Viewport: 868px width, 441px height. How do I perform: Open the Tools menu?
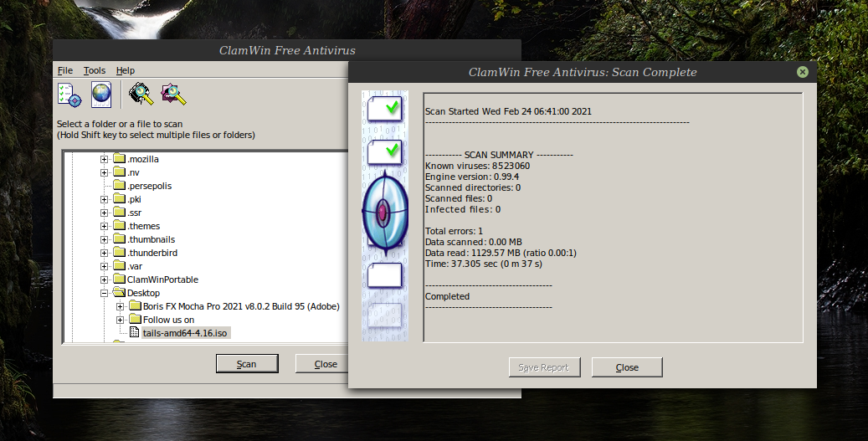pos(94,70)
